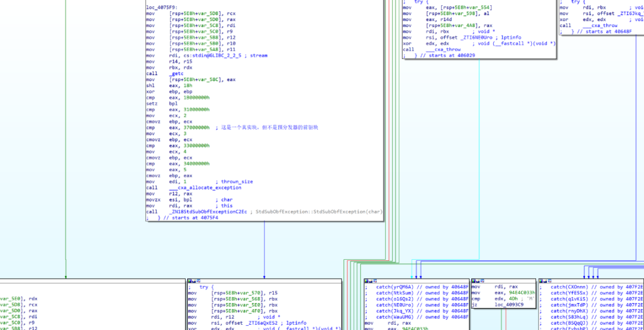Select the var_58C, eax store line
The image size is (644, 330).
191,79
